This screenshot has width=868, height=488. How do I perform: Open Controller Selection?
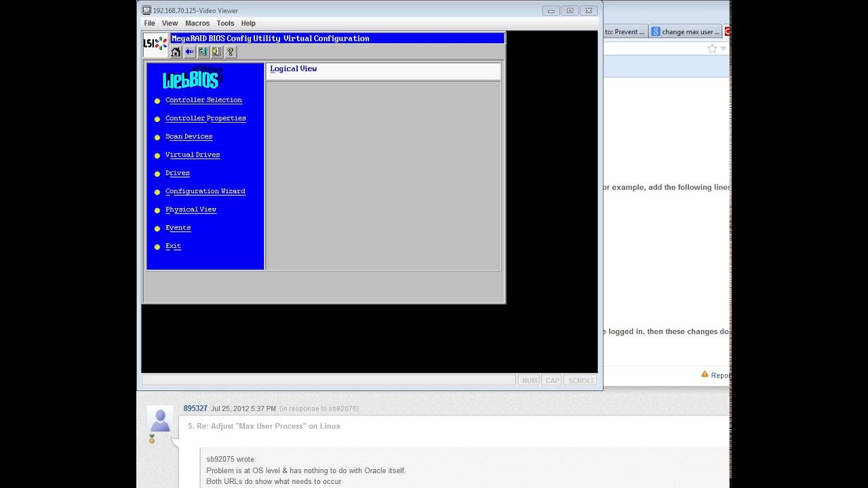pyautogui.click(x=203, y=100)
